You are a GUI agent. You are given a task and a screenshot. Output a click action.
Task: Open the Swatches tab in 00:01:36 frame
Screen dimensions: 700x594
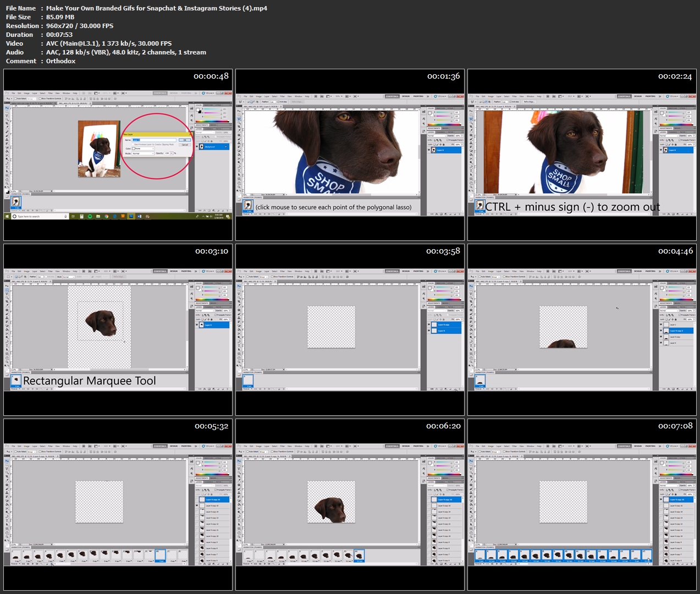[x=440, y=108]
